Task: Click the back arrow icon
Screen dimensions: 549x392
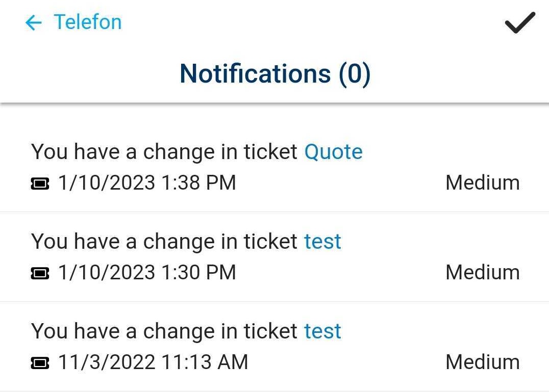Action: 33,22
